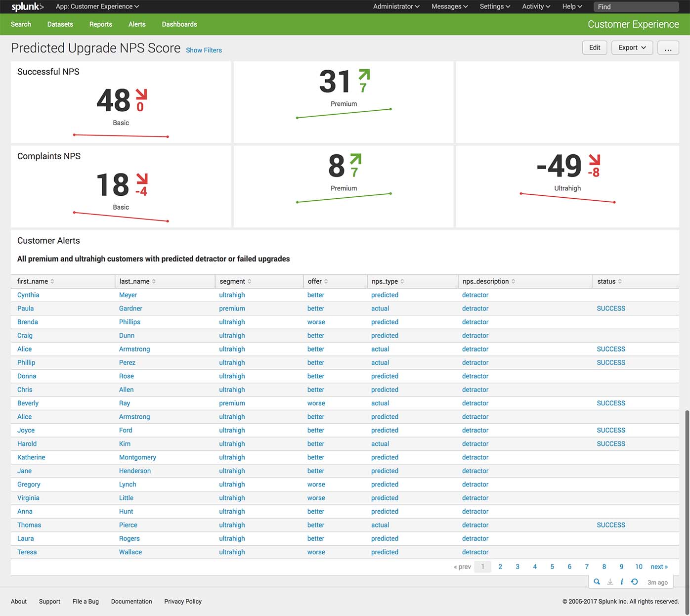Open the magnifier search icon below Customer Alerts
The image size is (690, 616).
(x=597, y=582)
